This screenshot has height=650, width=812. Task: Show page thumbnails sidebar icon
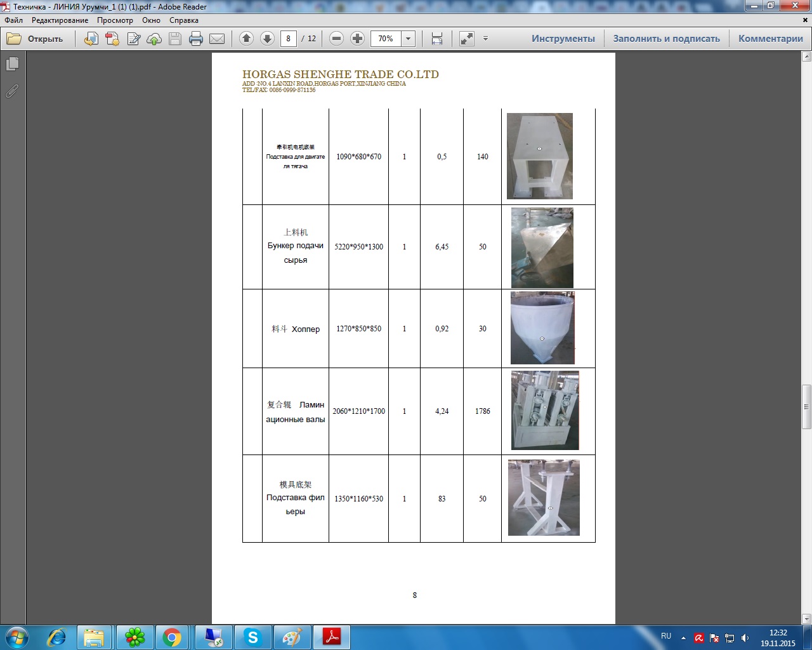click(12, 64)
